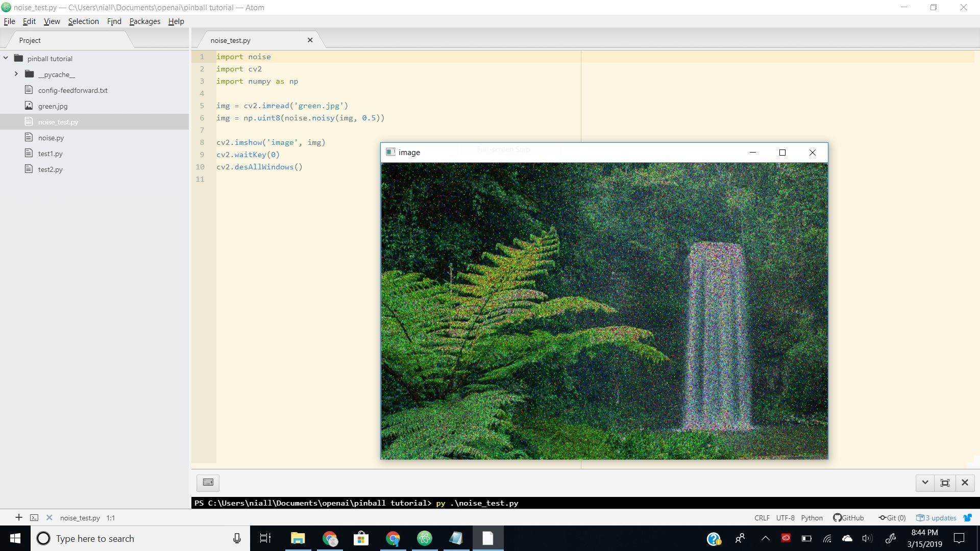Open GitHub panel from the status bar
This screenshot has height=551, width=980.
[848, 517]
